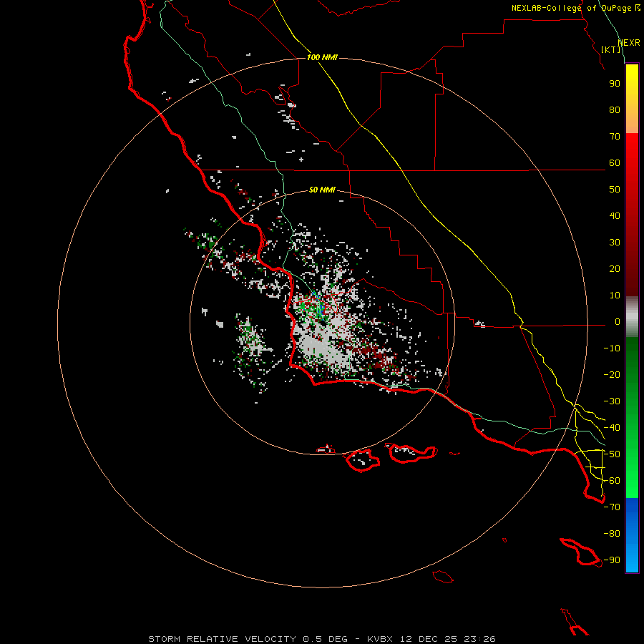Pick the gray zero-velocity color bar segment
Viewport: 644px width, 644px height.
tap(632, 317)
